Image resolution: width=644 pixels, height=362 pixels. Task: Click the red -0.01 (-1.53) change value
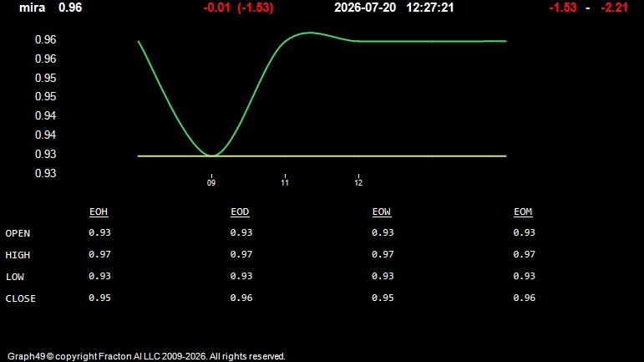pos(238,8)
